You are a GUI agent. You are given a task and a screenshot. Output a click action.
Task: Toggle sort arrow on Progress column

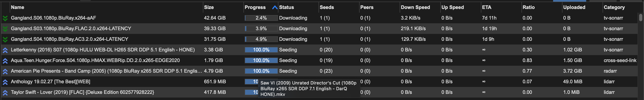click(x=275, y=7)
